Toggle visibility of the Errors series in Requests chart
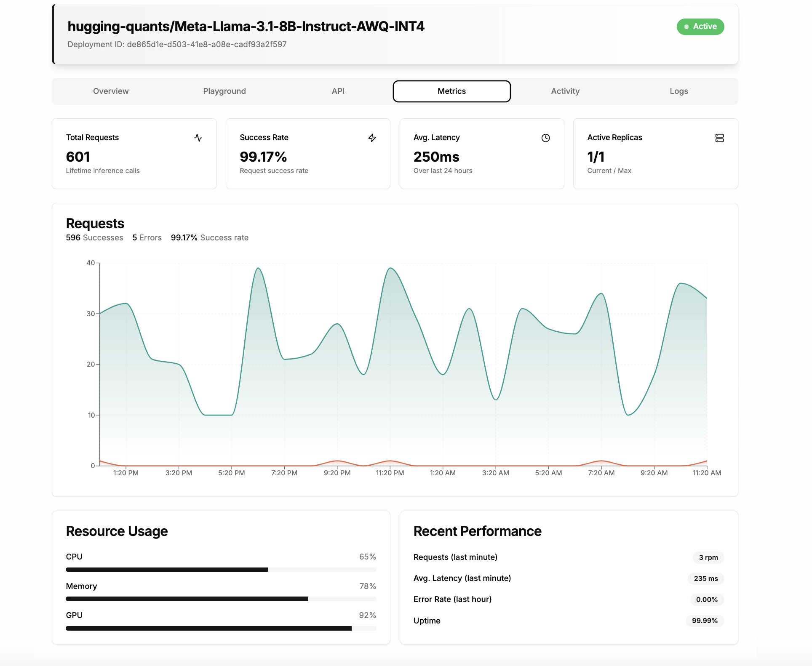 coord(147,237)
